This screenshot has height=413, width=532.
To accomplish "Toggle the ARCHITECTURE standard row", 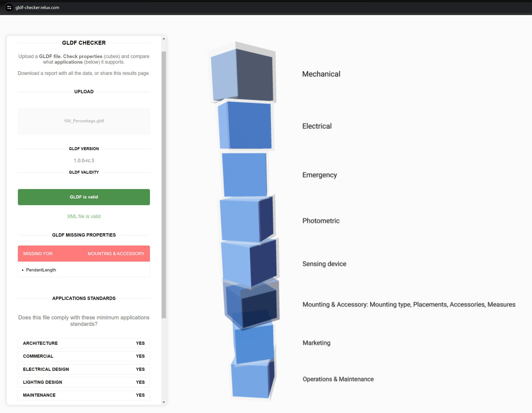I will click(84, 343).
